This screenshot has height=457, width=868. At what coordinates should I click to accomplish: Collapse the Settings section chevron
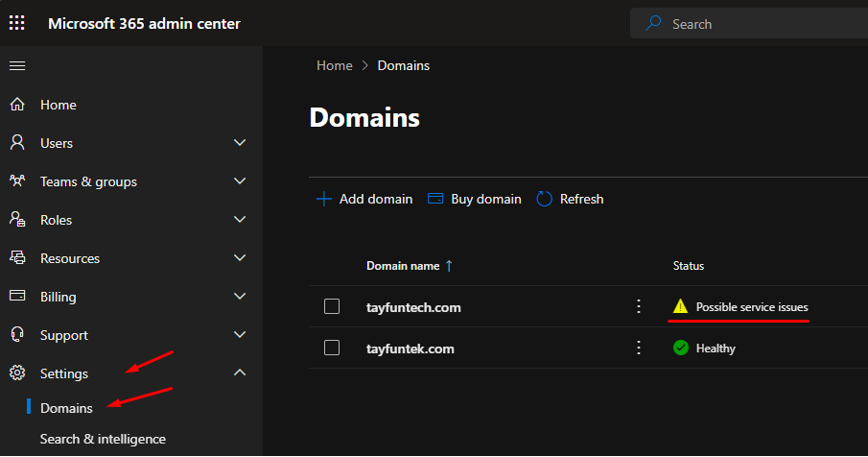point(240,373)
